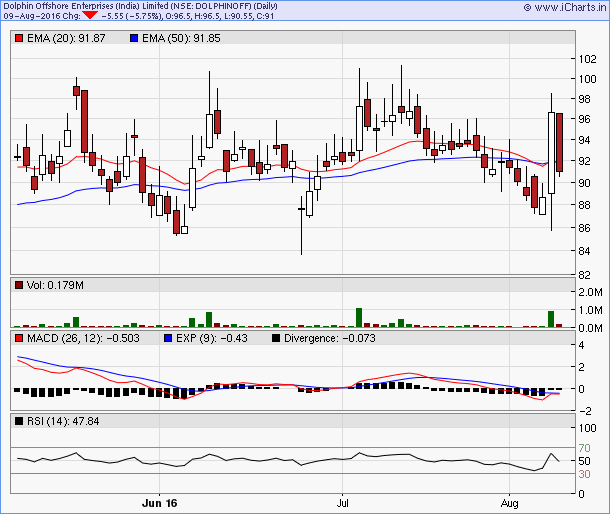Click the Vol: 0.179M label

tap(55, 285)
